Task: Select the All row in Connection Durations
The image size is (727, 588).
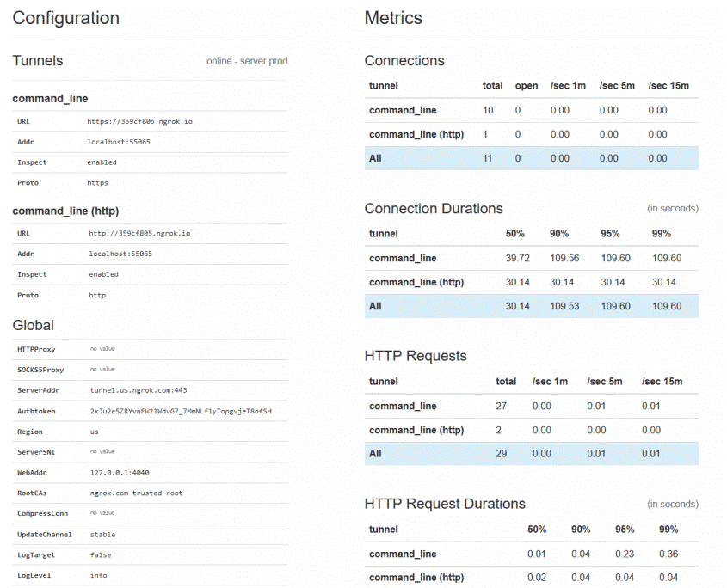Action: 531,306
